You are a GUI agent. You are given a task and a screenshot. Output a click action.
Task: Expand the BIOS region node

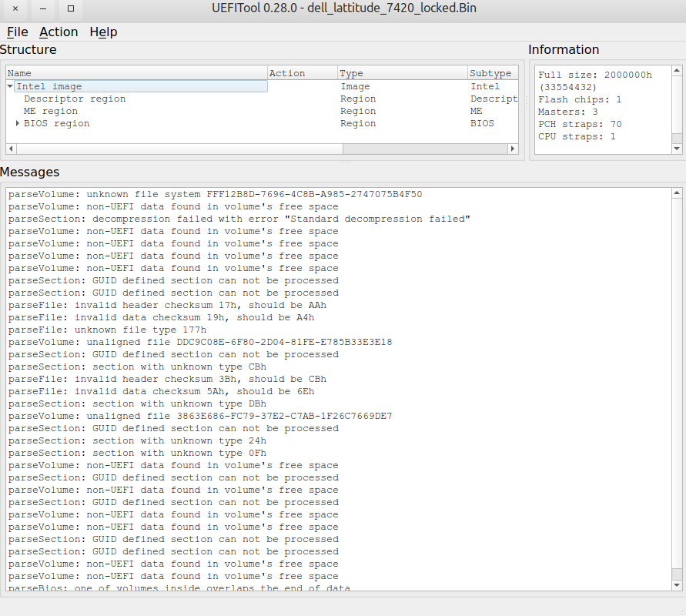click(x=18, y=123)
